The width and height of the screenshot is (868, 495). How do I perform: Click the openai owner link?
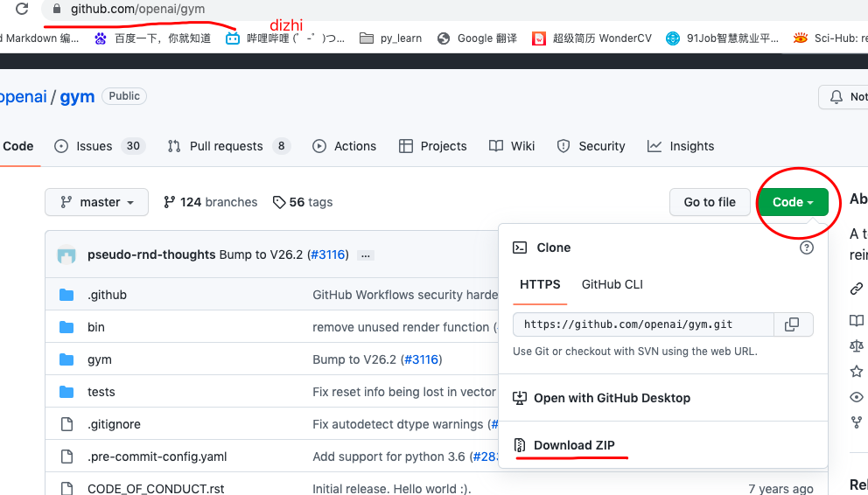pos(24,97)
